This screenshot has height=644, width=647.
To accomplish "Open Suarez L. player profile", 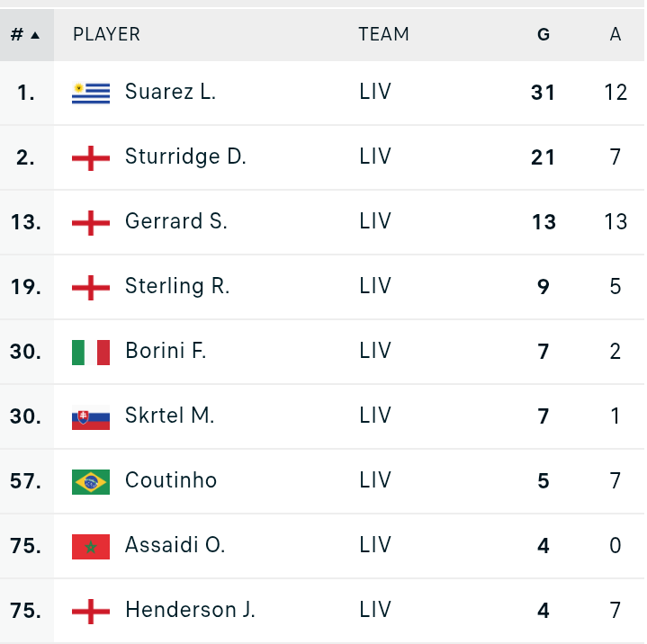I will pyautogui.click(x=170, y=92).
